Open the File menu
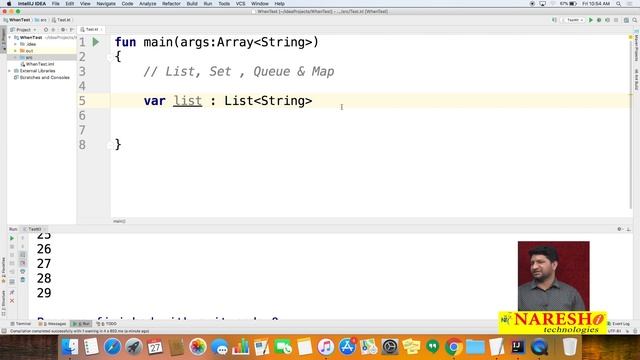This screenshot has height=360, width=640. coord(56,4)
